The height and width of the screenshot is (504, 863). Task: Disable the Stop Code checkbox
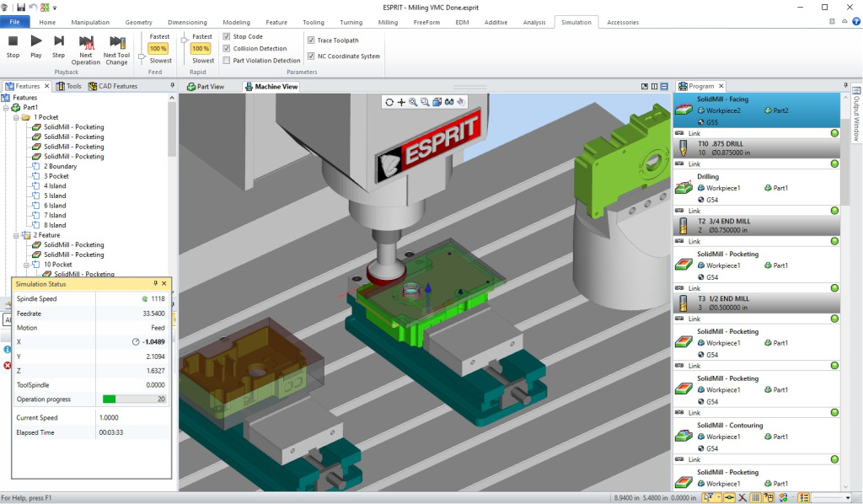click(227, 37)
